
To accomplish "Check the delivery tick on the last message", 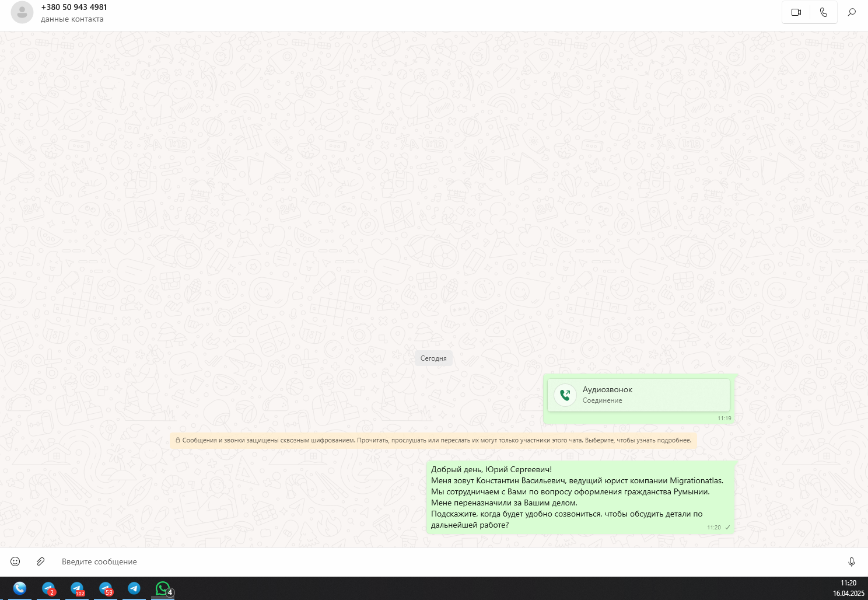I will pyautogui.click(x=727, y=528).
